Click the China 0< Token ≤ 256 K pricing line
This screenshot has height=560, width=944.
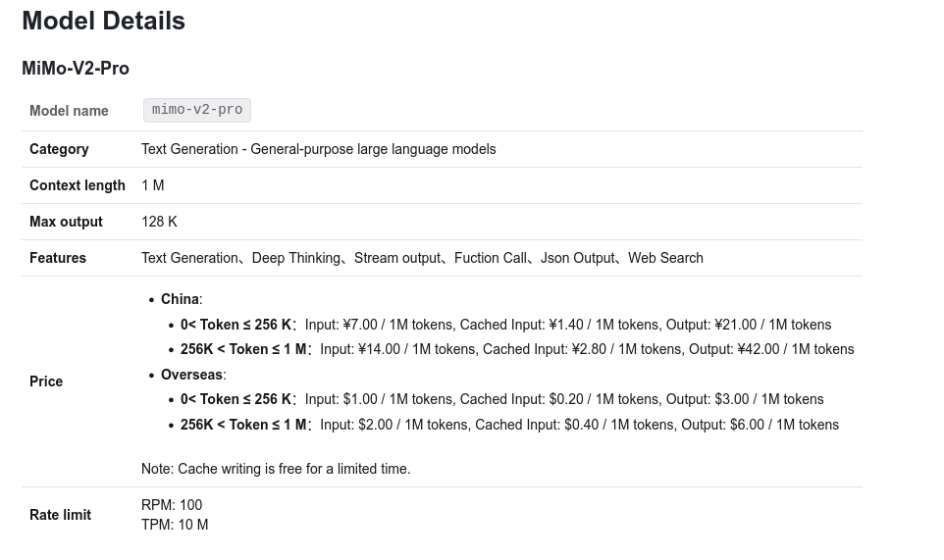tap(505, 325)
